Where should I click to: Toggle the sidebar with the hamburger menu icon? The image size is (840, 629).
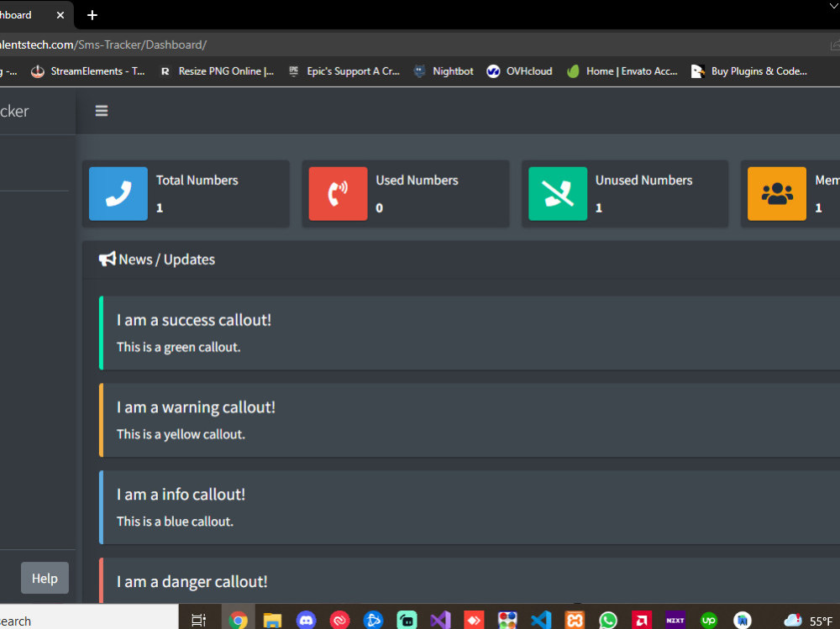pyautogui.click(x=102, y=111)
